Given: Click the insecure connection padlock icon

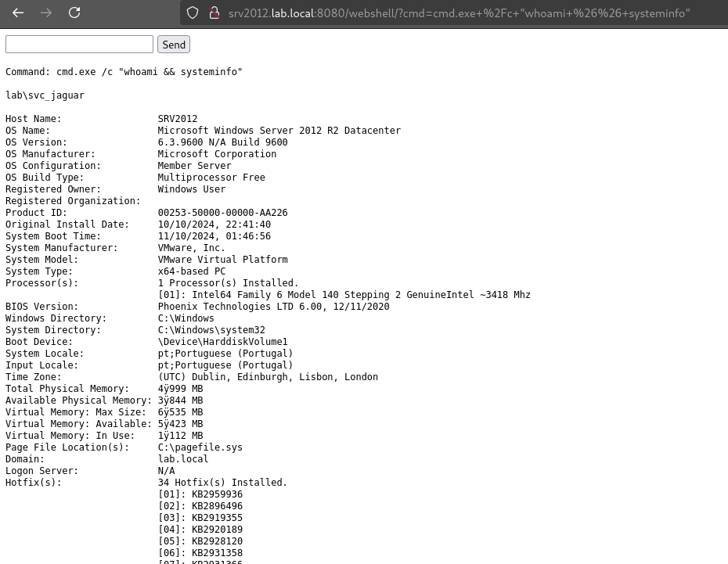Looking at the screenshot, I should [213, 13].
